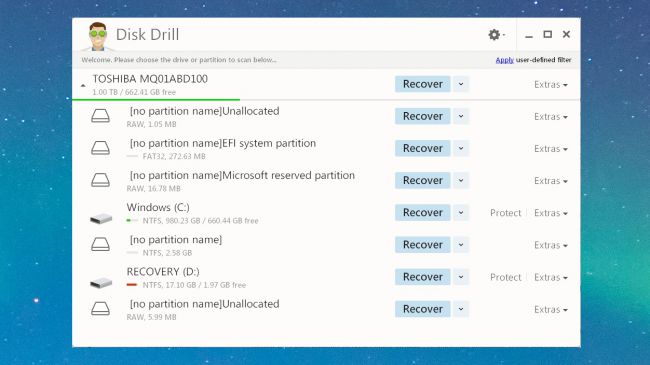Recover the Unallocated 5.99 MB partition
Screen dimensions: 650x365
click(422, 309)
